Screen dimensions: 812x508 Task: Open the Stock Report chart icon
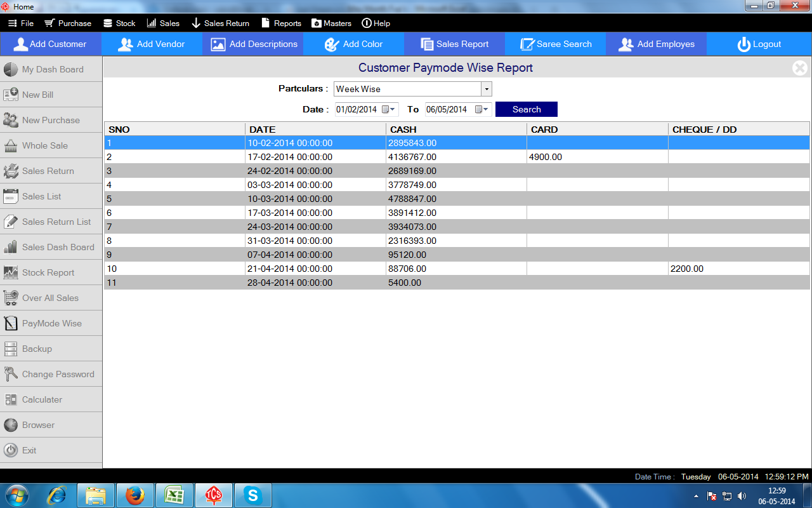(x=11, y=272)
